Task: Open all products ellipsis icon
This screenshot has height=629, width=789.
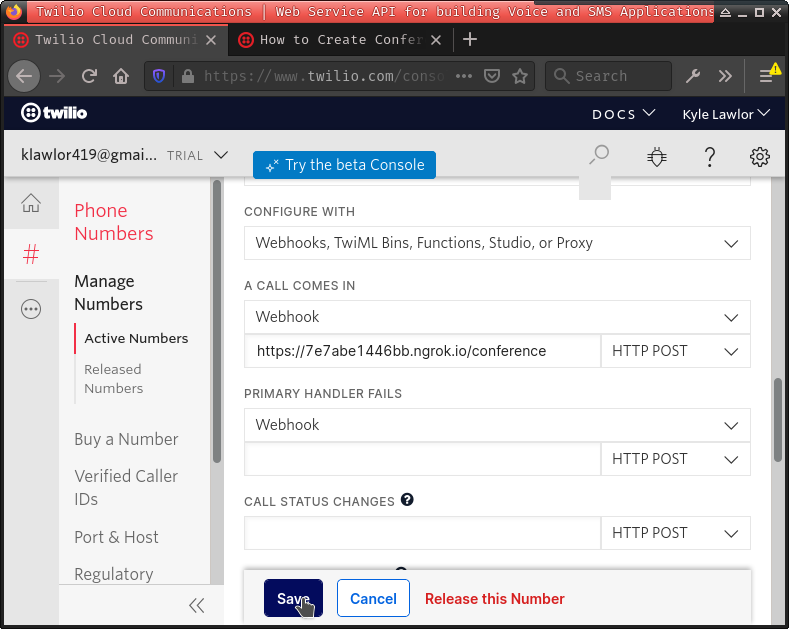Action: pyautogui.click(x=31, y=309)
